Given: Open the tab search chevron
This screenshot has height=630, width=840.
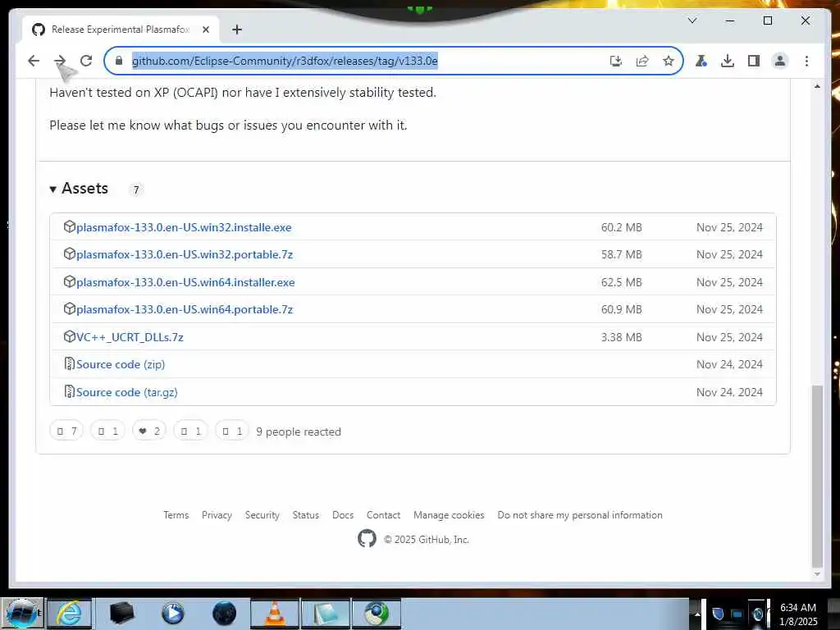Looking at the screenshot, I should pos(692,21).
